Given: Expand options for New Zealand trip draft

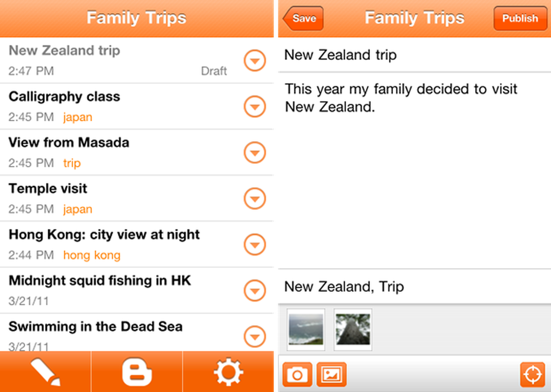Looking at the screenshot, I should (x=254, y=61).
